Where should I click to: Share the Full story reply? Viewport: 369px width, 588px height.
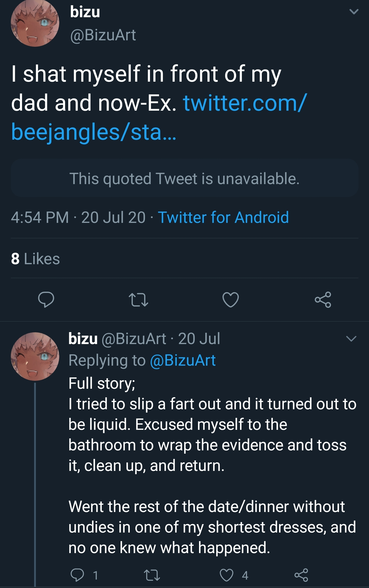[301, 575]
